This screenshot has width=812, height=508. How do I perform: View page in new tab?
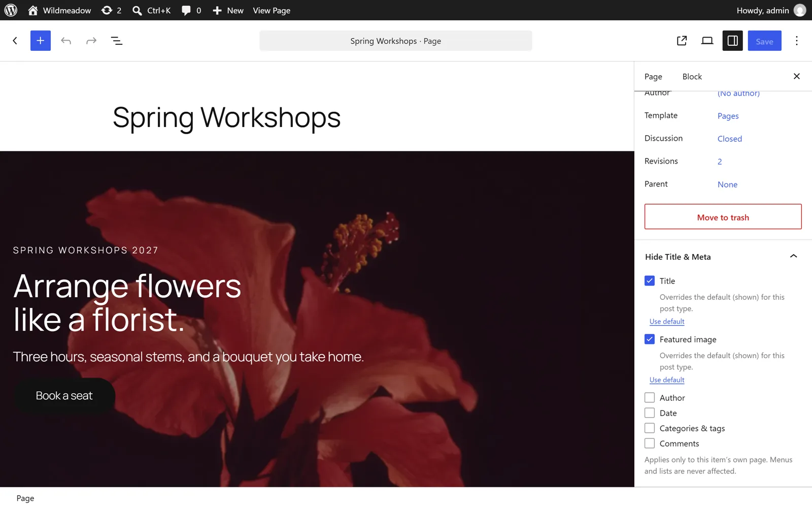point(682,41)
